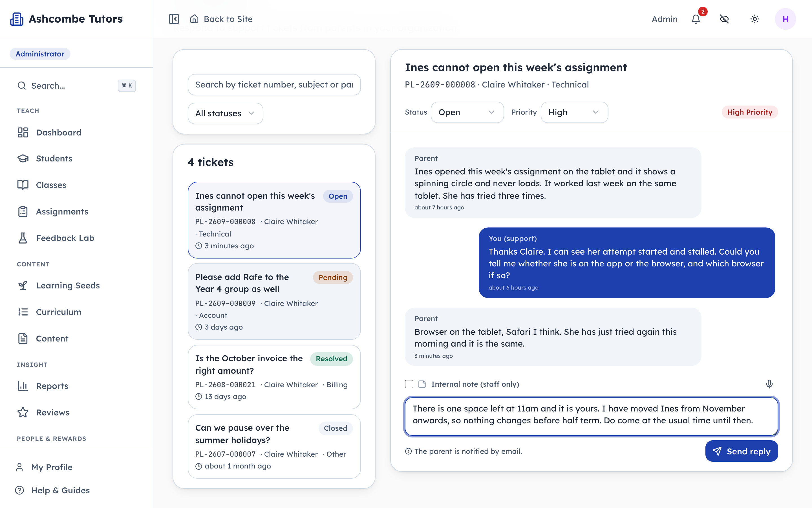
Task: Click the note icon beside Internal note
Action: click(422, 384)
